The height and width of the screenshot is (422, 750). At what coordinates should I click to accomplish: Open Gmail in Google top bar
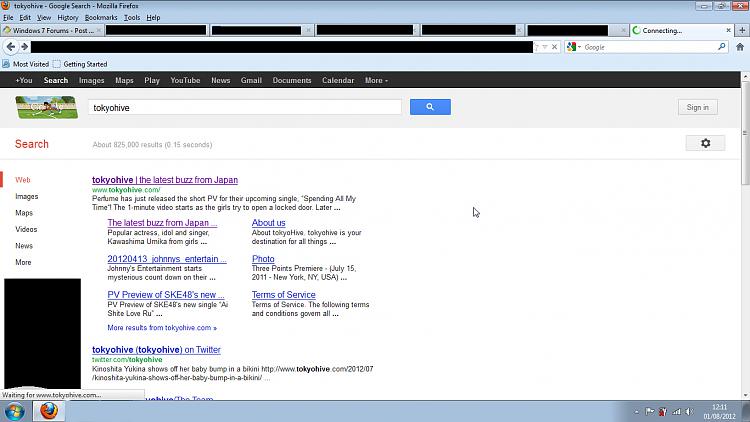pos(251,80)
